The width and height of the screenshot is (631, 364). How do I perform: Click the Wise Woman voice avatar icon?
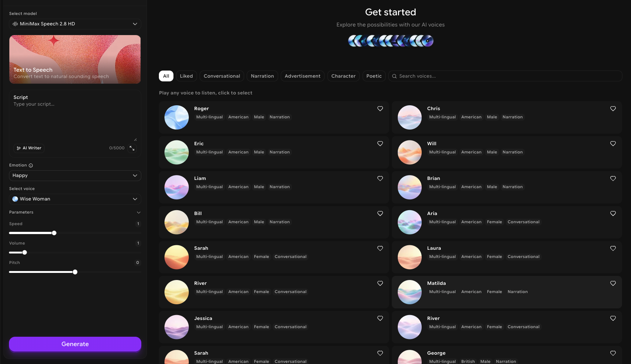click(x=15, y=199)
